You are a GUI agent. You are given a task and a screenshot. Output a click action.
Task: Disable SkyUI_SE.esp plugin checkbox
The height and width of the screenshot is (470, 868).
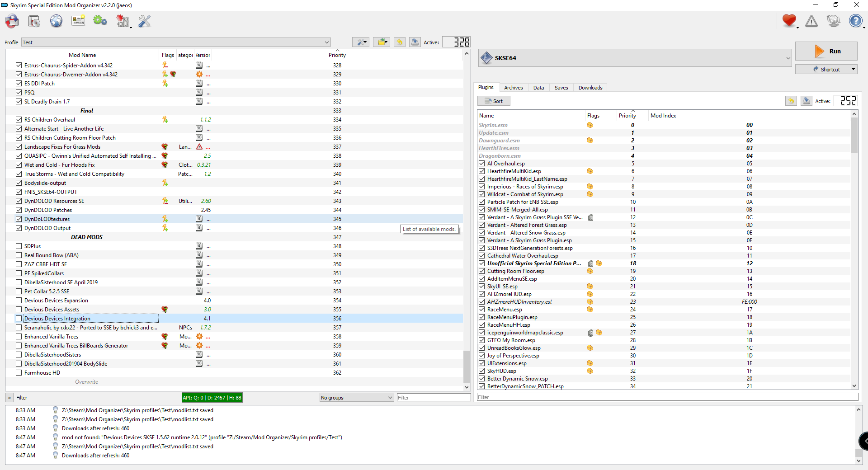[482, 287]
